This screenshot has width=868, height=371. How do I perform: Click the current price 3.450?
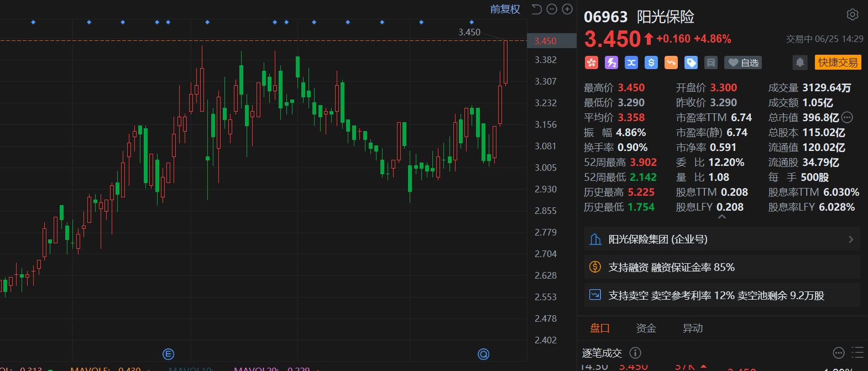pos(613,39)
